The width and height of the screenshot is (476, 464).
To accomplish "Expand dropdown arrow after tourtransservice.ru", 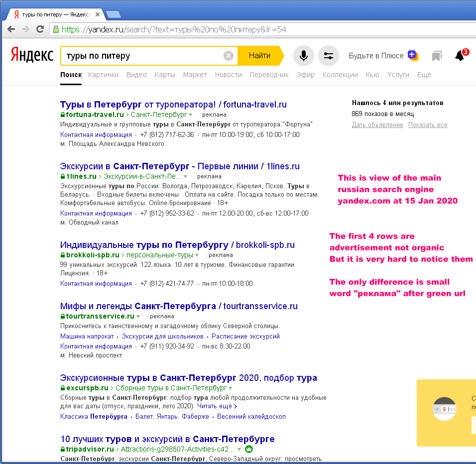I will point(138,317).
